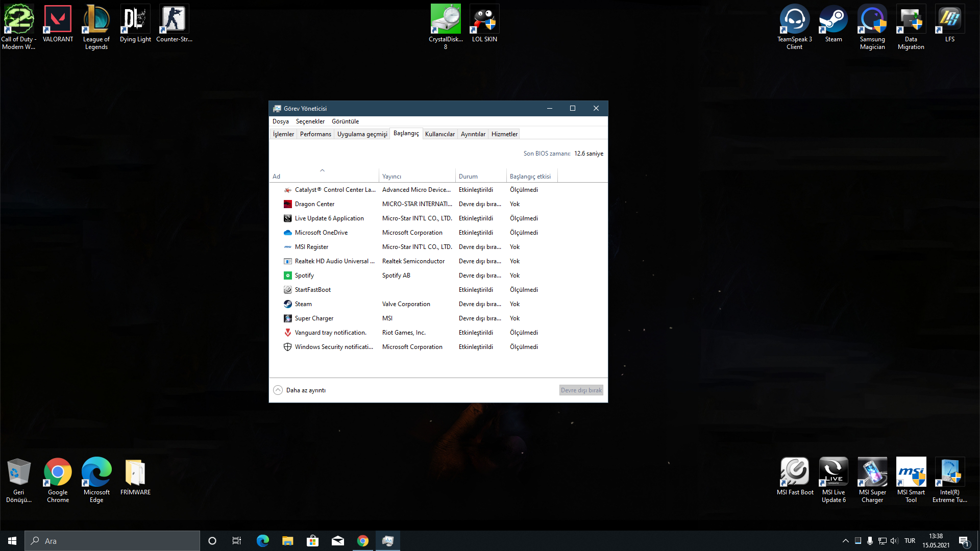Open Samsung Magician desktop icon
Image resolution: width=980 pixels, height=551 pixels.
(872, 27)
